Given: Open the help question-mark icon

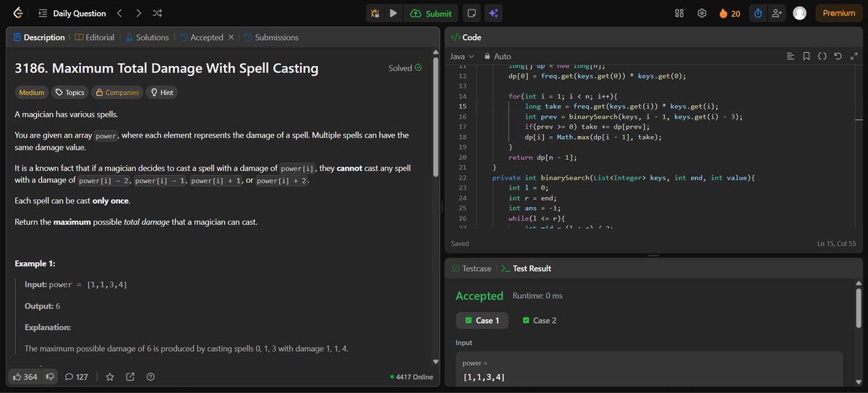Looking at the screenshot, I should tap(150, 376).
